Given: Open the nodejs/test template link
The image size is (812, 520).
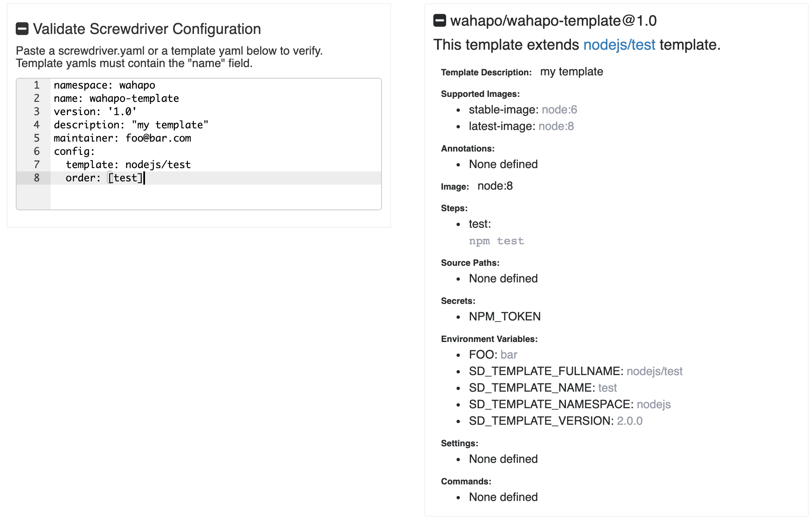Looking at the screenshot, I should 619,45.
